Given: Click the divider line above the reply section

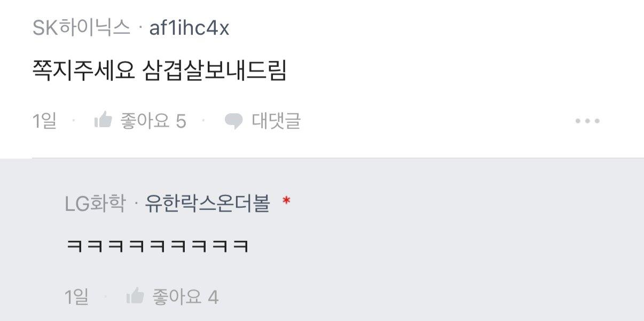Looking at the screenshot, I should [338, 158].
